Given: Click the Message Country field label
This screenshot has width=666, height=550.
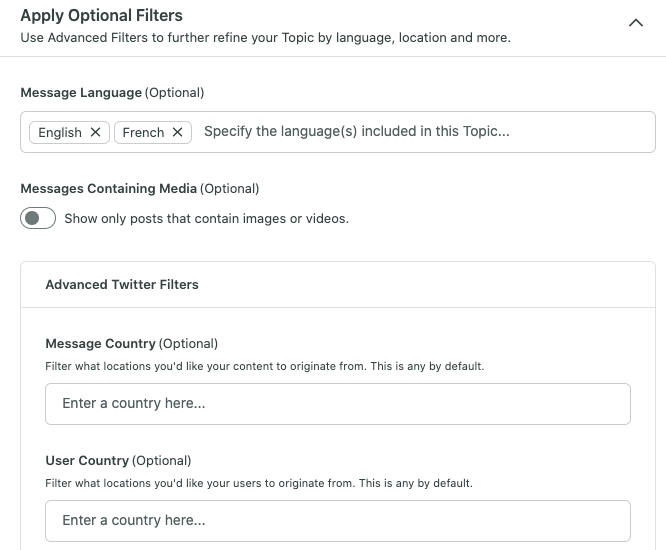Looking at the screenshot, I should pos(101,343).
